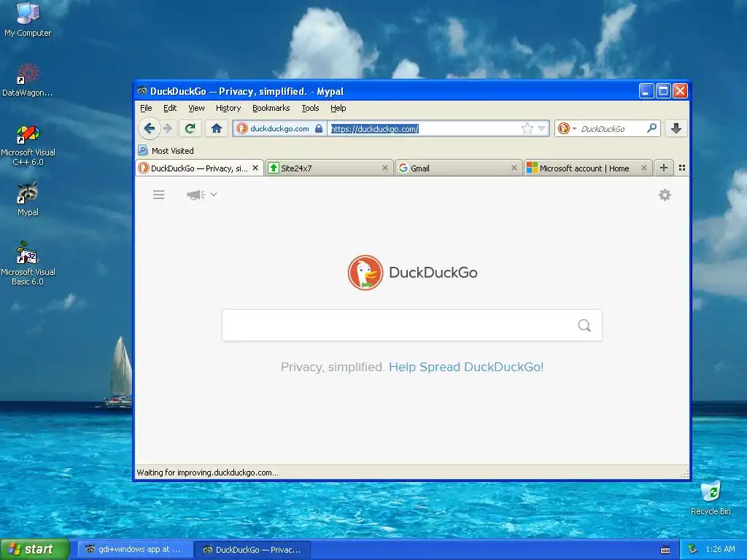Follow the Help Spread DuckDuckGo! link
This screenshot has height=560, width=747.
tap(466, 367)
